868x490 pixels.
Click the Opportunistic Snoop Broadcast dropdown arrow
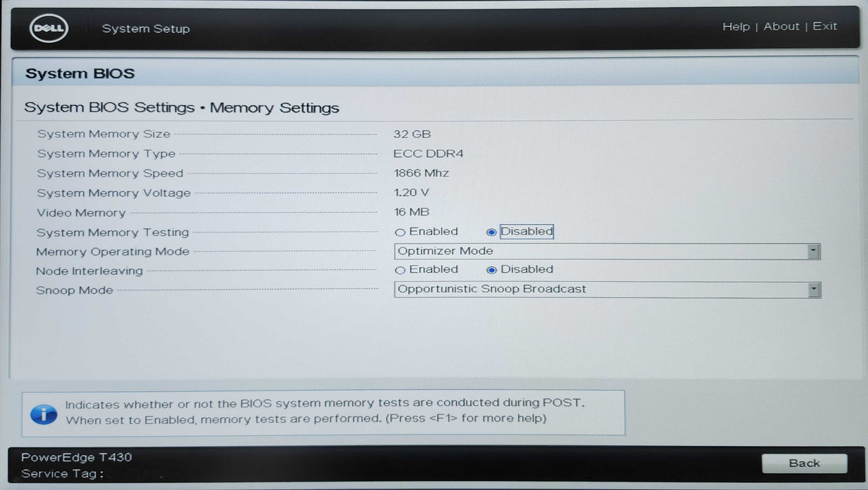pos(813,290)
